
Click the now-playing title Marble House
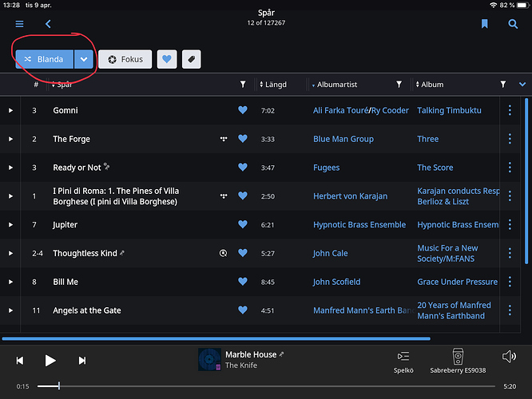(251, 354)
